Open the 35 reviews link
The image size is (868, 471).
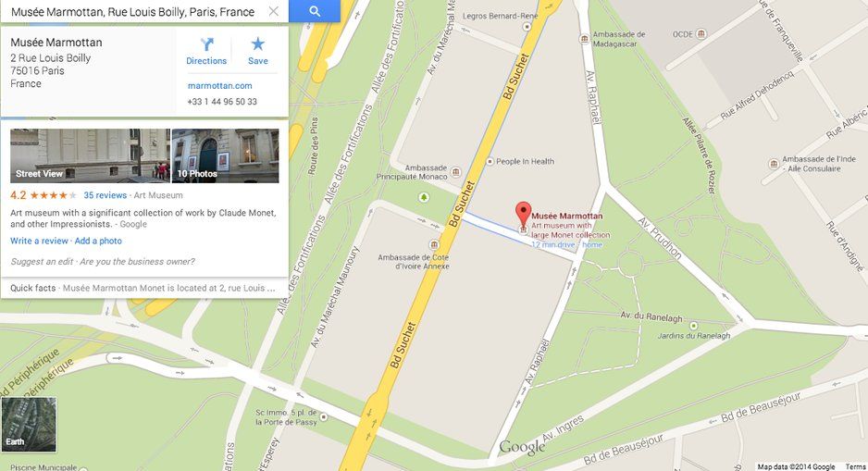pyautogui.click(x=105, y=195)
